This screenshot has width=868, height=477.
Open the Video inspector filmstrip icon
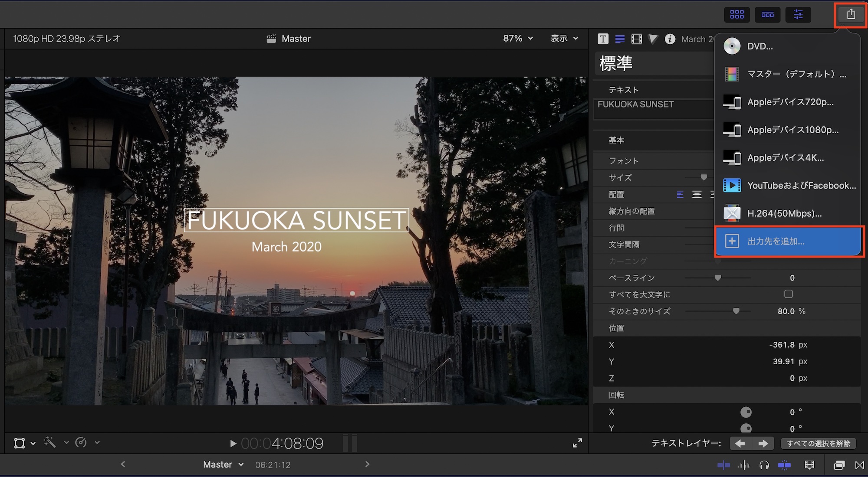point(636,39)
